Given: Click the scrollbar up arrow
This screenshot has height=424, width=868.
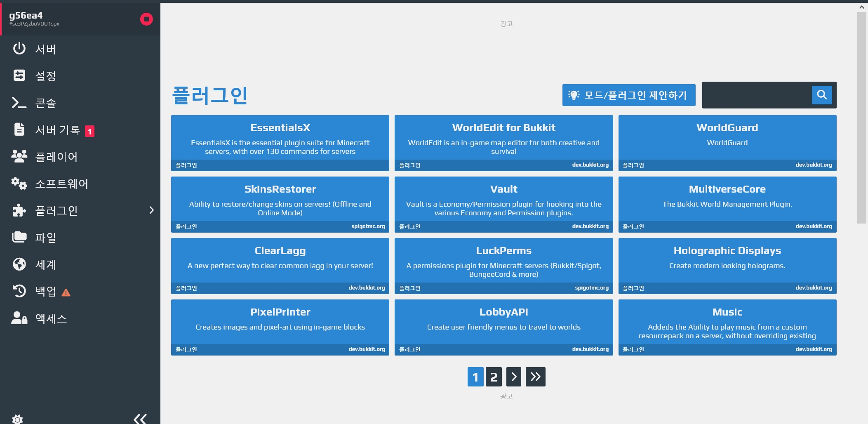Looking at the screenshot, I should 862,7.
